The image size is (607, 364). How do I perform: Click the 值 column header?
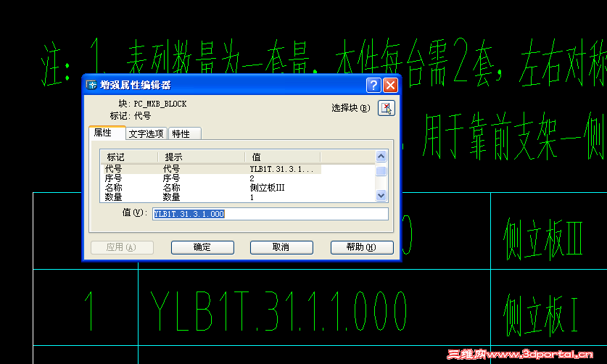tap(283, 157)
